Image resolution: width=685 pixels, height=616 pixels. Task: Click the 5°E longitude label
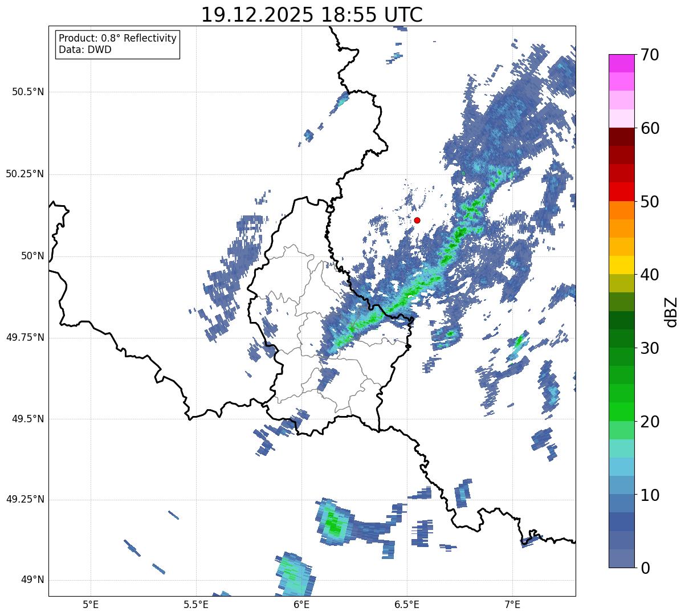point(91,604)
